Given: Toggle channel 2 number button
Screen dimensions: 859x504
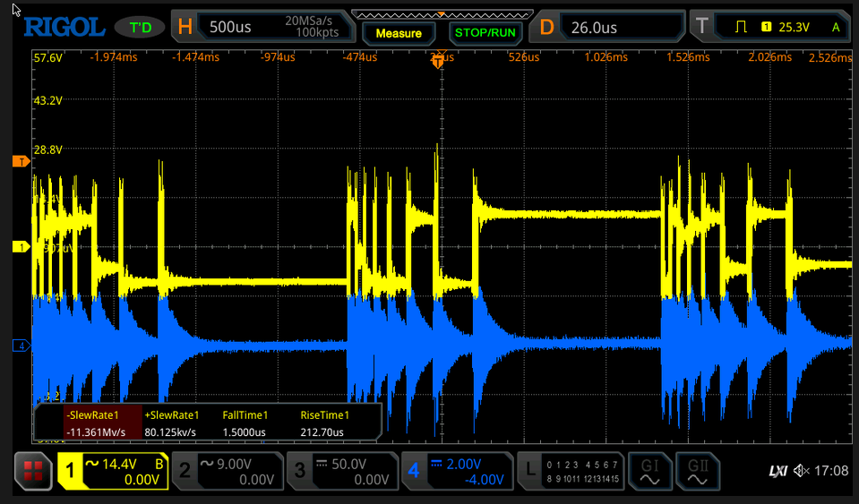Looking at the screenshot, I should pos(185,471).
